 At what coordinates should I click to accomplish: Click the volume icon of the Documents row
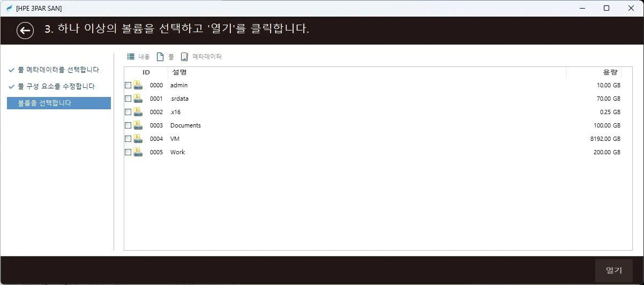[x=138, y=125]
